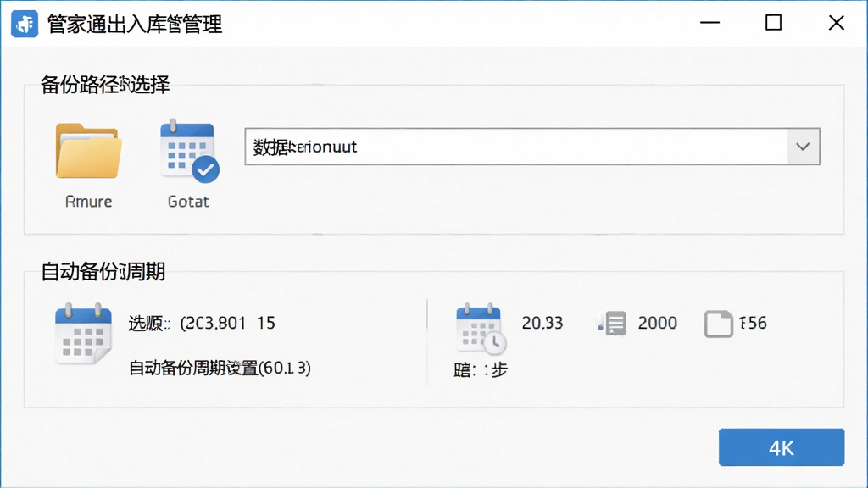Click the calendar clock icon beside 20.33

pos(481,329)
